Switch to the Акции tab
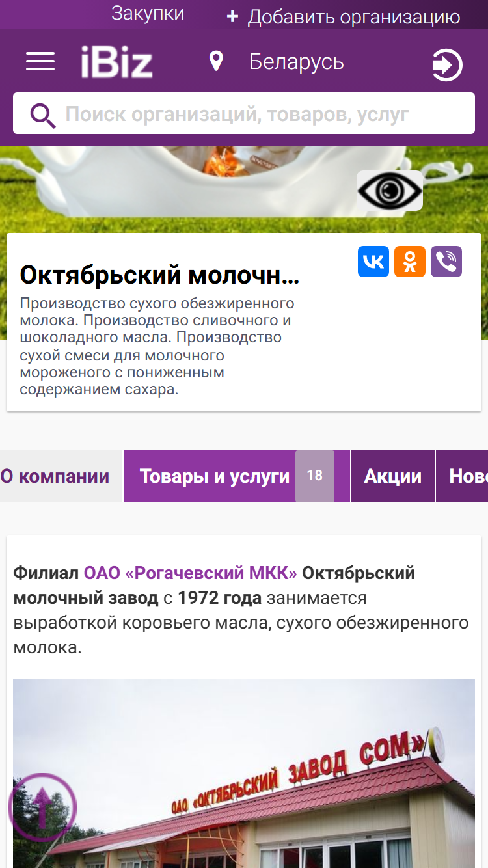The width and height of the screenshot is (488, 868). tap(393, 476)
